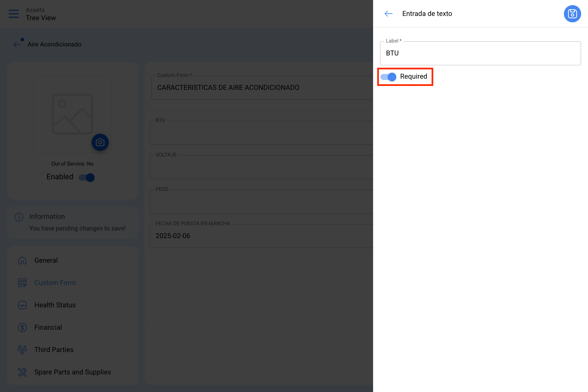Click the VOLTAJE form field
The width and height of the screenshot is (588, 392).
(x=261, y=167)
